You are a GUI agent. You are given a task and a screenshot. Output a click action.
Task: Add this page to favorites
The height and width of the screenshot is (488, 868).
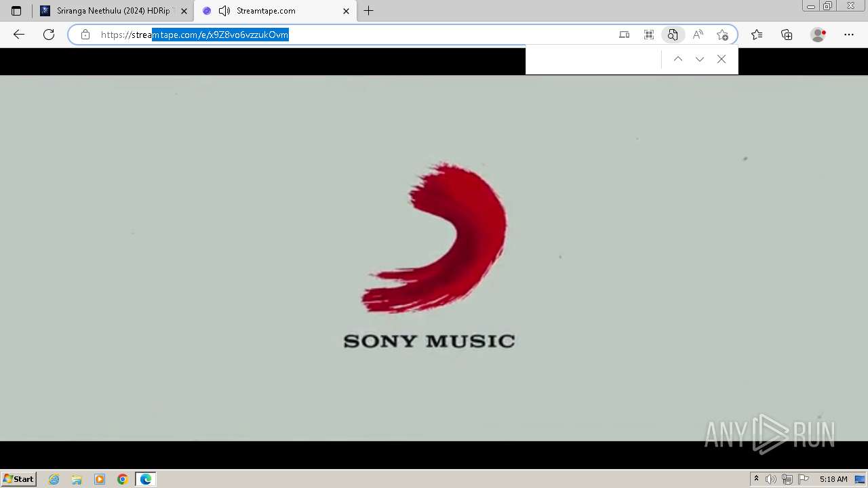point(722,35)
